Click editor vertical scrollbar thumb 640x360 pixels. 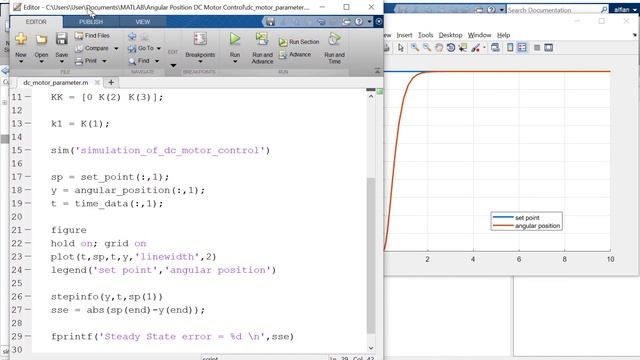point(371,256)
